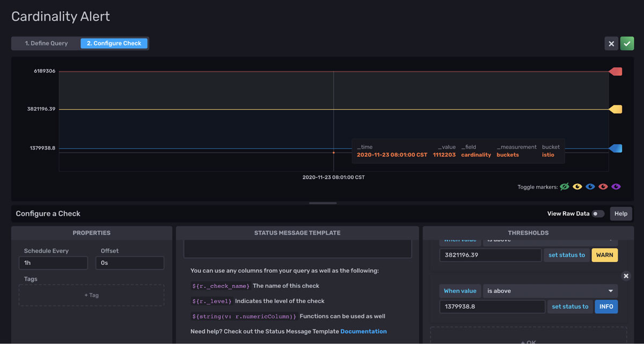This screenshot has width=644, height=344.
Task: Click the 'When value' selector
Action: coord(460,290)
